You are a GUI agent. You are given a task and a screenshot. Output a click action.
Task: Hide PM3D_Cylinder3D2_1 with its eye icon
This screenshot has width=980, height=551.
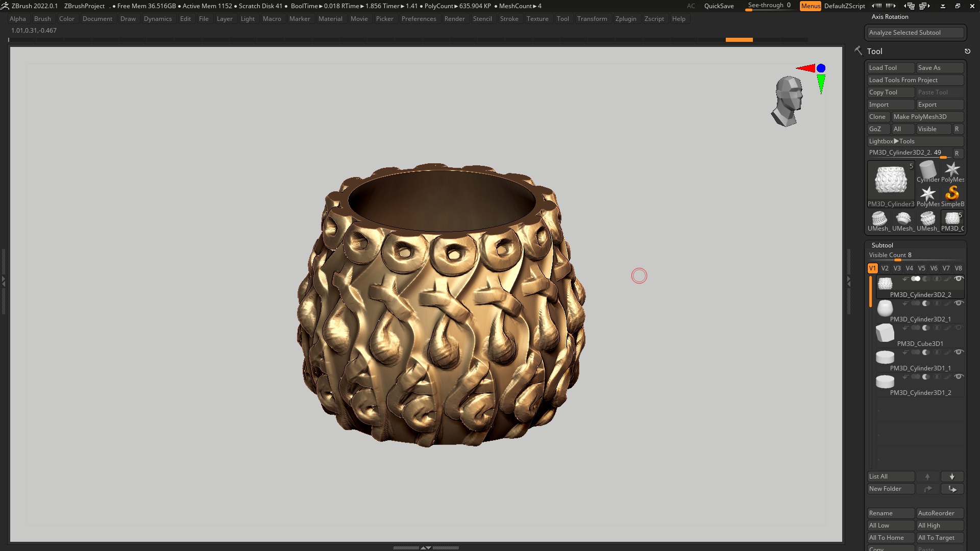pos(959,303)
